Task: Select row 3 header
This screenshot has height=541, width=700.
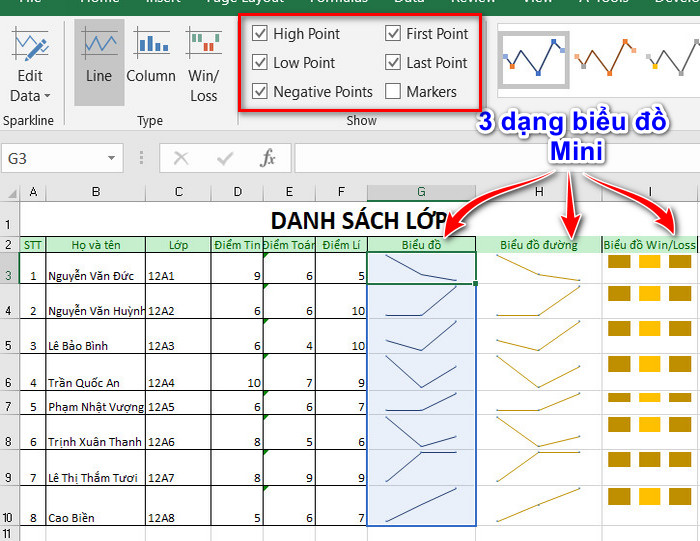Action: (9, 268)
